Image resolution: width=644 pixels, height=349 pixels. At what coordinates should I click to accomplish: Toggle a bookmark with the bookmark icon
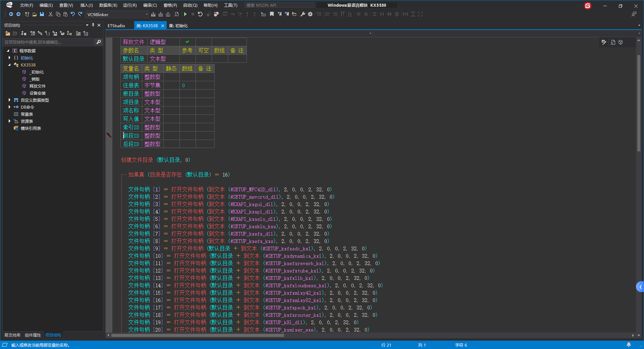(x=272, y=14)
